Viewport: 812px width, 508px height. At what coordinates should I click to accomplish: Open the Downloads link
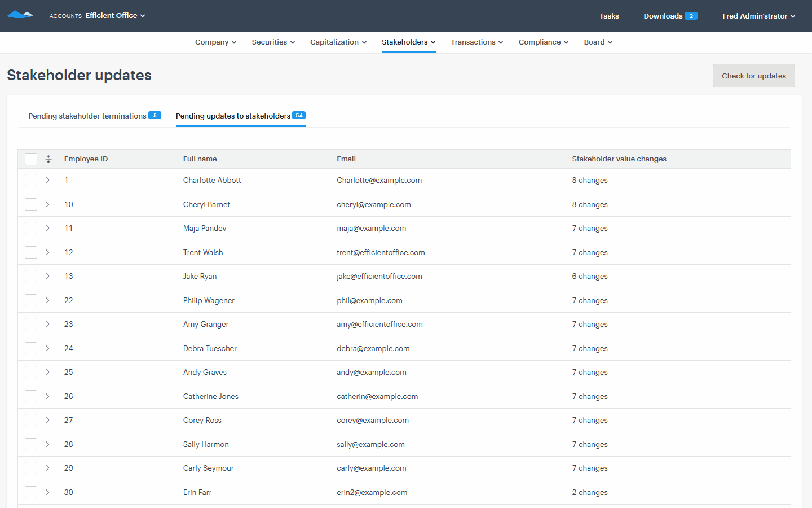[663, 16]
